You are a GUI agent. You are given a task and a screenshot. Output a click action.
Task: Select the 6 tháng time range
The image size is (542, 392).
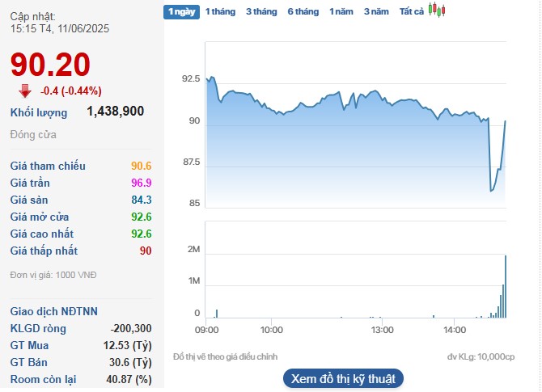pos(303,11)
